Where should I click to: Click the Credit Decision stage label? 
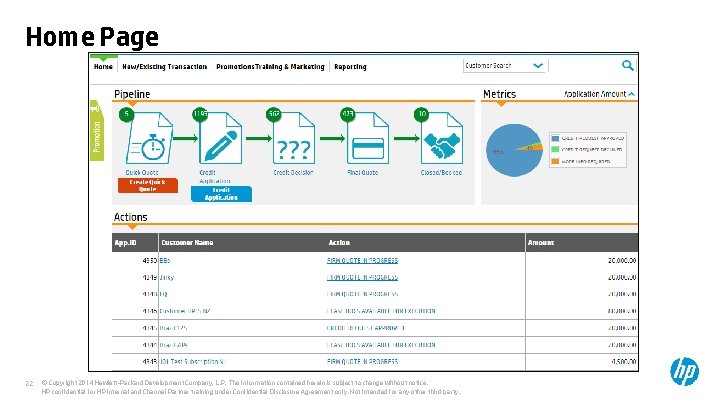pos(293,173)
